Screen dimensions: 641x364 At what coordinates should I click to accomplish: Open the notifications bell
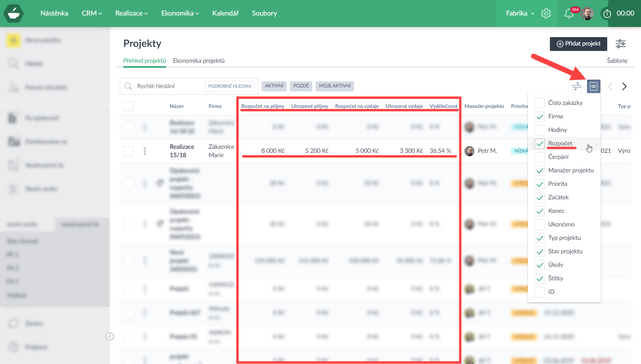[569, 13]
